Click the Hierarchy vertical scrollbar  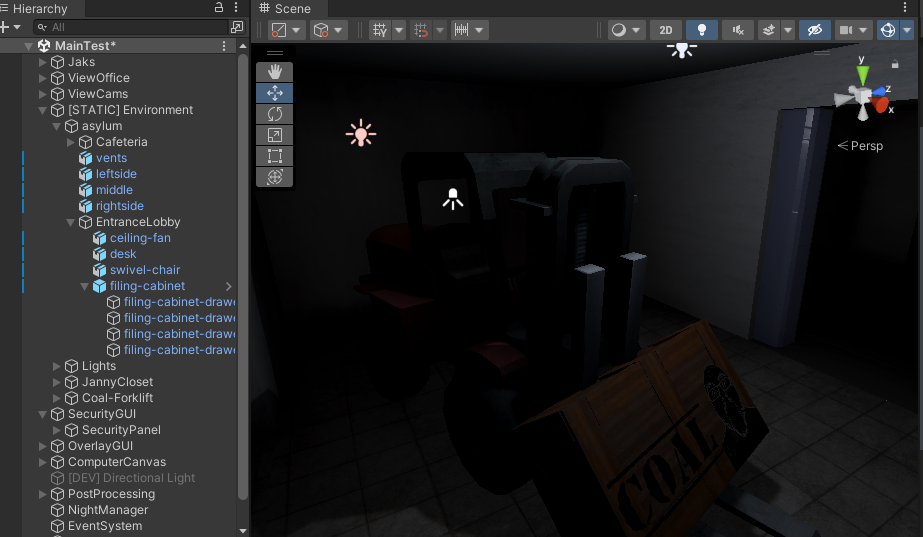pyautogui.click(x=243, y=277)
